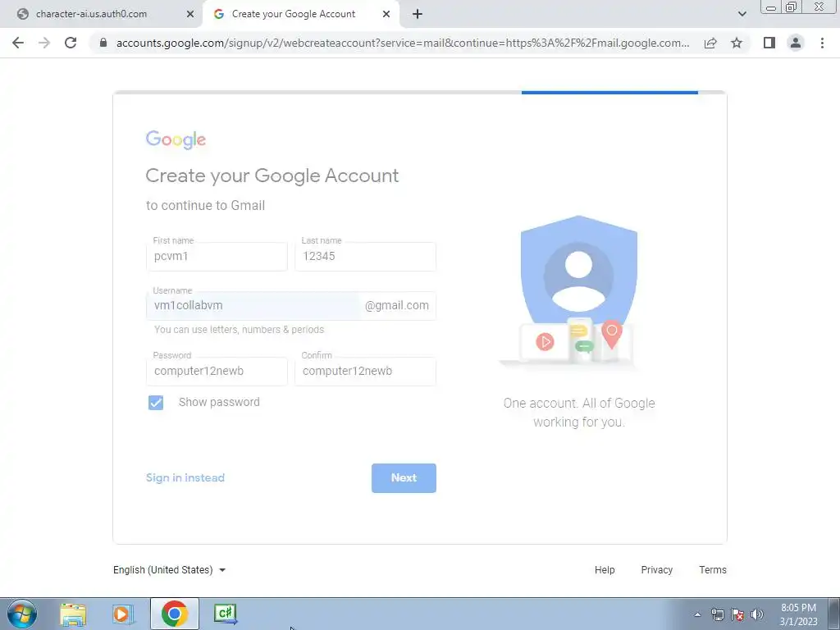Image resolution: width=840 pixels, height=630 pixels.
Task: Click the Password field
Action: pos(217,372)
